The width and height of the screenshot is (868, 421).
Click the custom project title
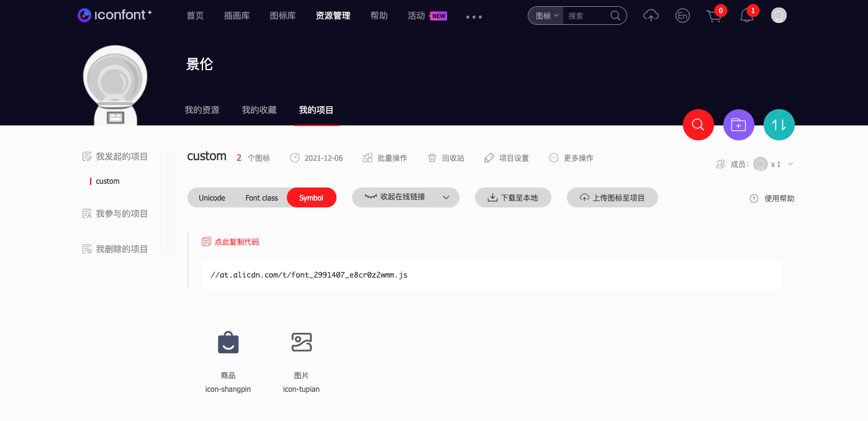click(207, 156)
